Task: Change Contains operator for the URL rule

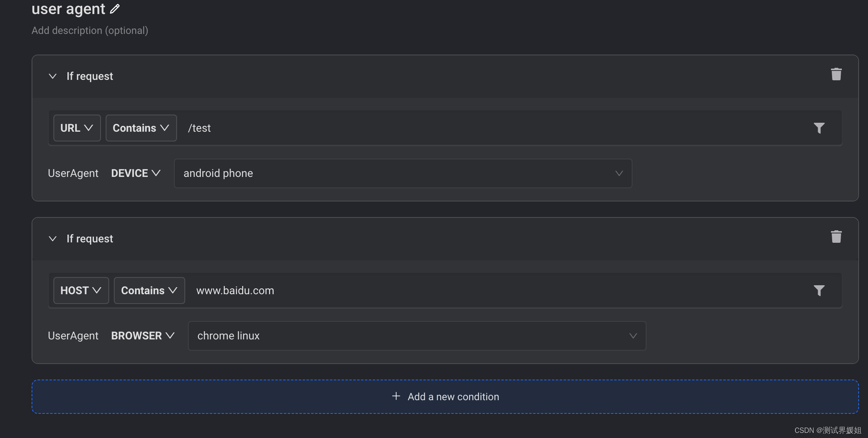Action: (x=141, y=128)
